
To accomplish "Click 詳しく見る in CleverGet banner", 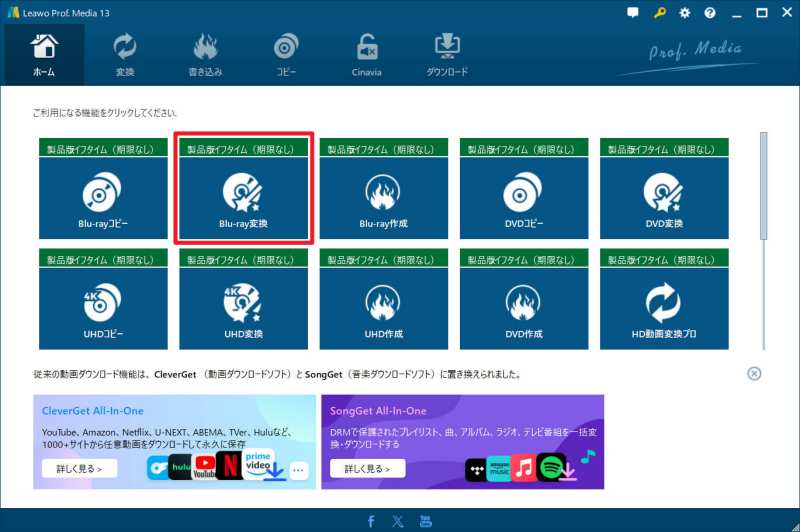I will 80,468.
